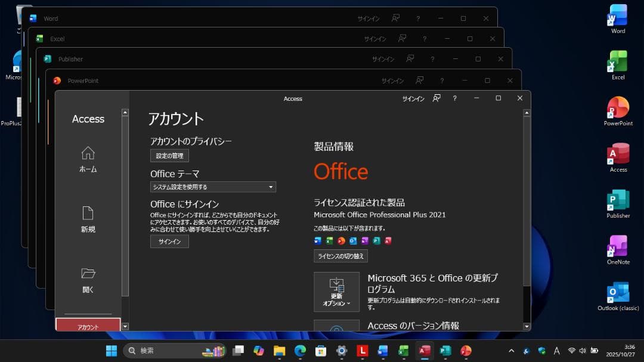Click feedback icon in Excel window title bar
The width and height of the screenshot is (644, 362).
coord(402,38)
